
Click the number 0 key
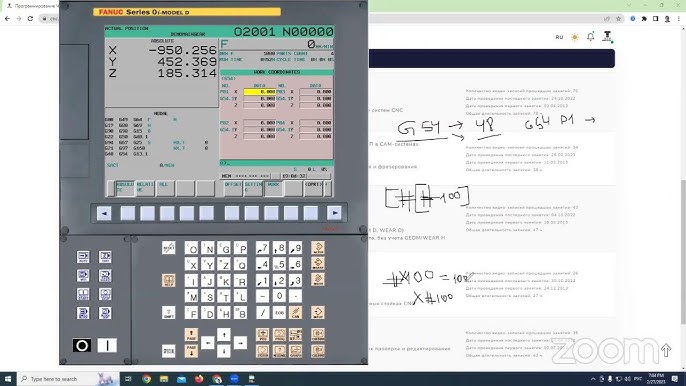(279, 296)
